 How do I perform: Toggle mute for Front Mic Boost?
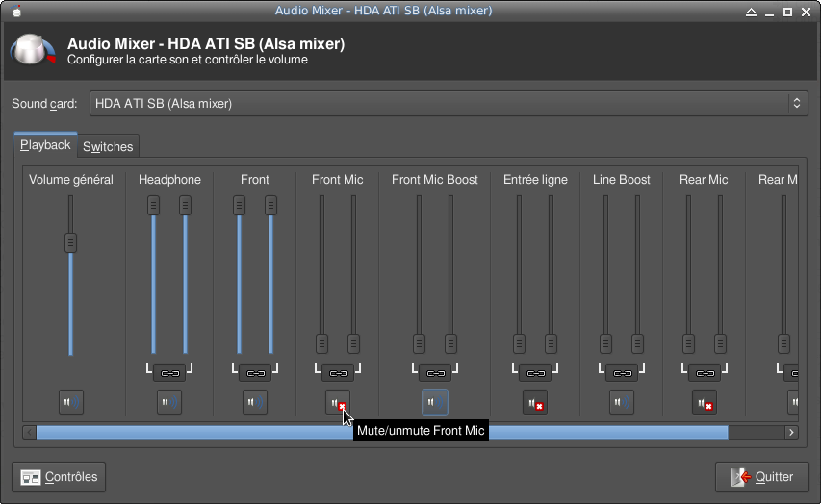click(x=435, y=402)
